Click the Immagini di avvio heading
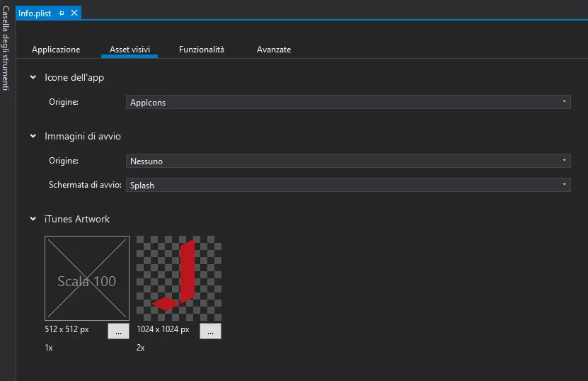 point(83,136)
